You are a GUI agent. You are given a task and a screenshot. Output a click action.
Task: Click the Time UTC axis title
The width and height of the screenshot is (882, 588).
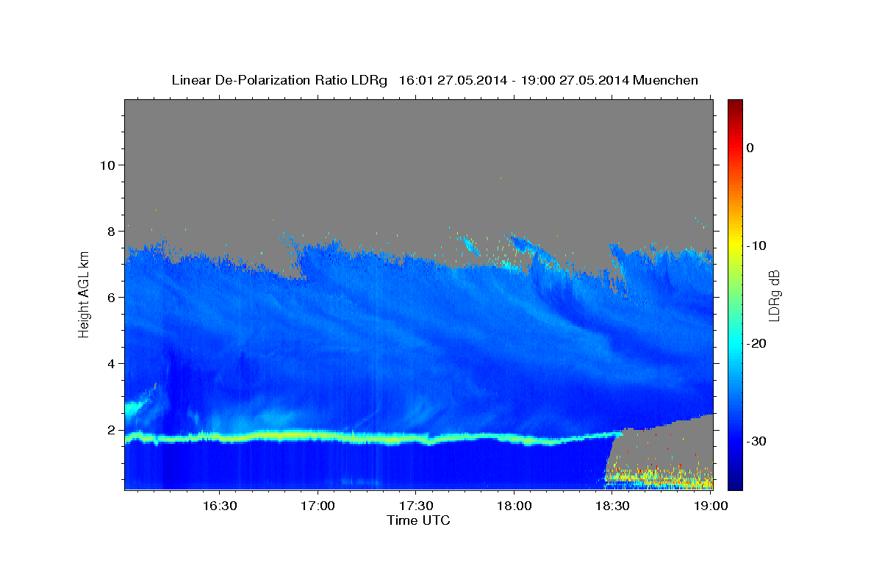pos(418,520)
